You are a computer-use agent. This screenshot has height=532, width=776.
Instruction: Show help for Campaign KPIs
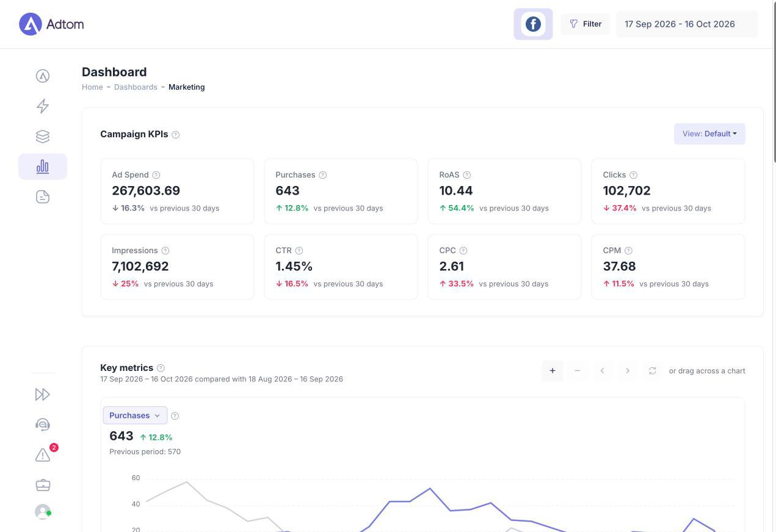point(176,134)
